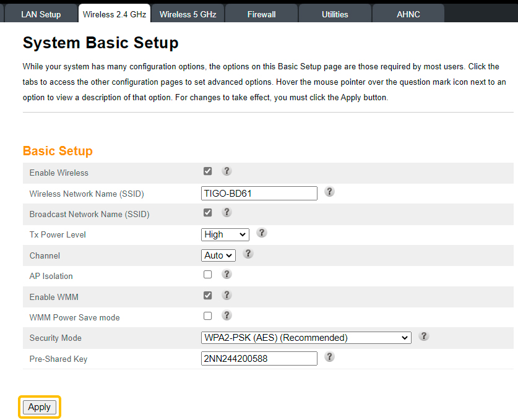Click into the Pre-Shared Key field
This screenshot has width=518, height=420.
pos(259,359)
